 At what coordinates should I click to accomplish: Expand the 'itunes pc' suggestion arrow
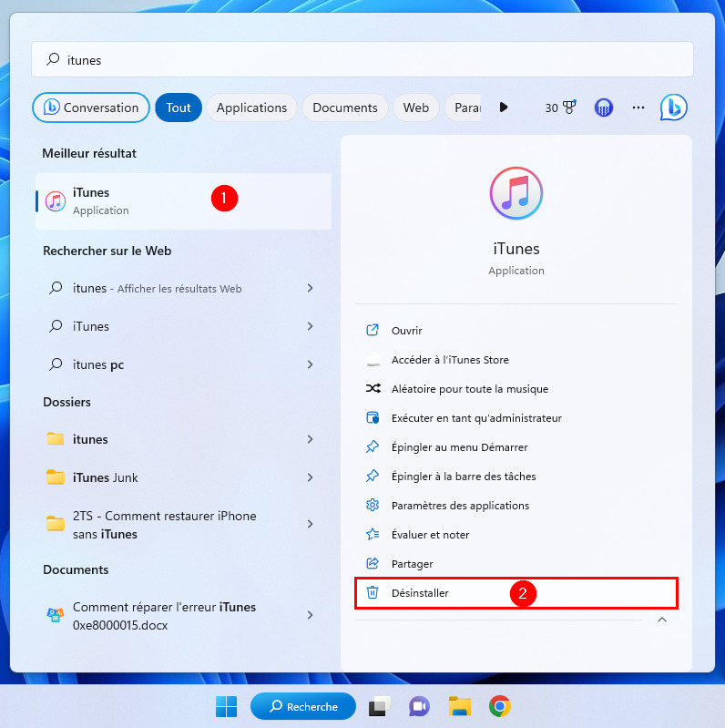[310, 364]
